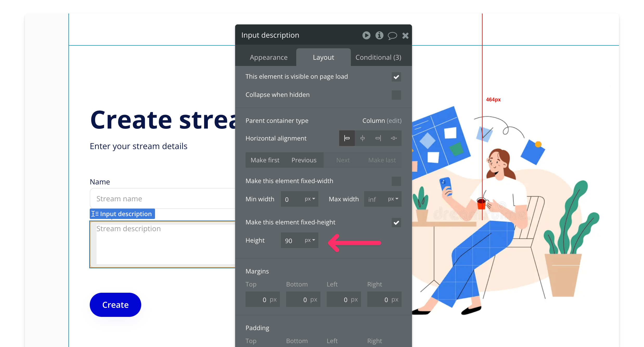Image resolution: width=644 pixels, height=347 pixels.
Task: Switch to the Conditional (3) tab
Action: 378,57
